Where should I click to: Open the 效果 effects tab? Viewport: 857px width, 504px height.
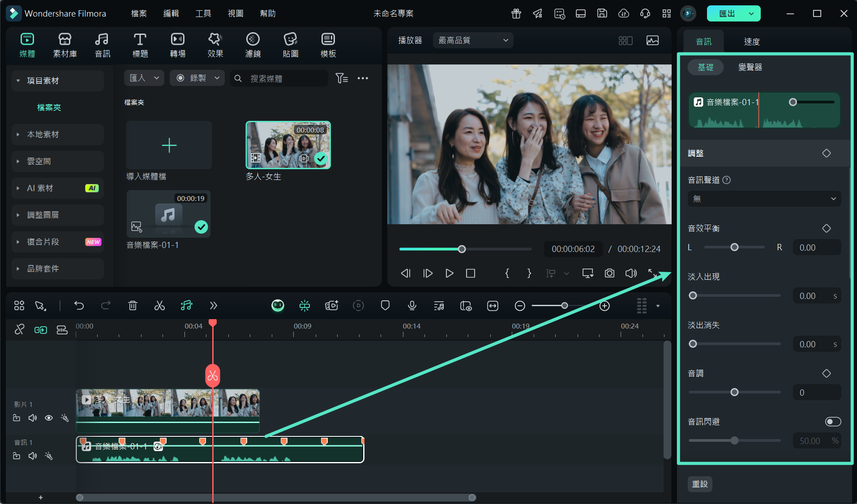[x=215, y=45]
